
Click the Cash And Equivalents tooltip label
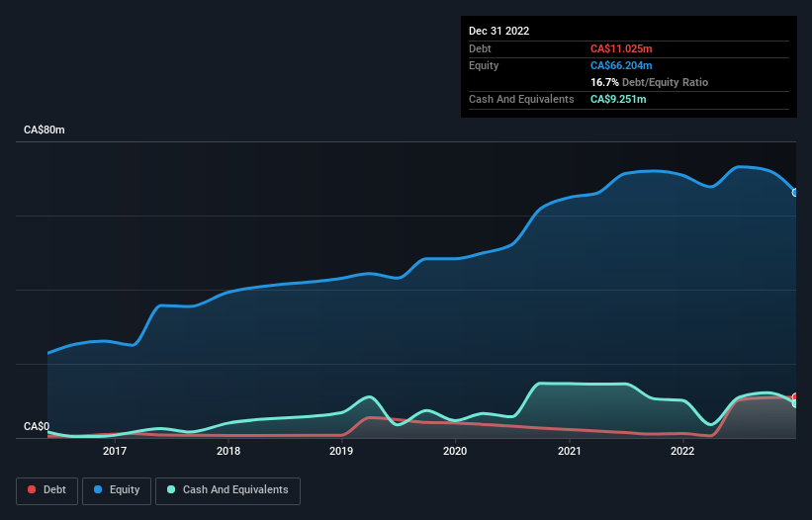point(521,99)
